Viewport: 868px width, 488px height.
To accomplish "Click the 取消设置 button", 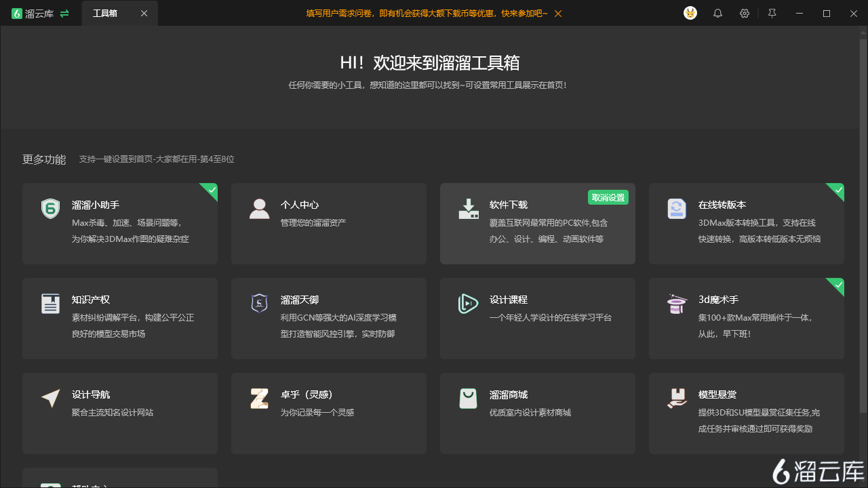I will [608, 197].
